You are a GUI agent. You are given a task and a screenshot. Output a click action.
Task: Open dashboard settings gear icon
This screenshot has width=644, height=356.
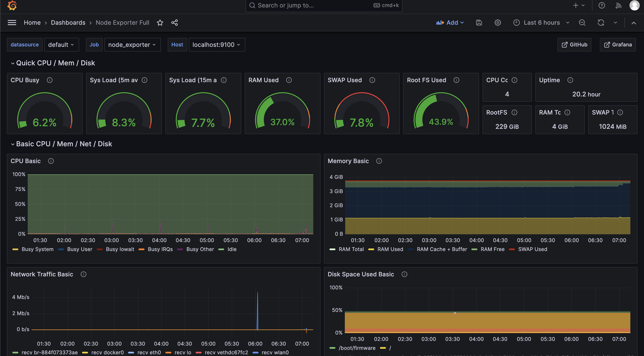[x=498, y=23]
